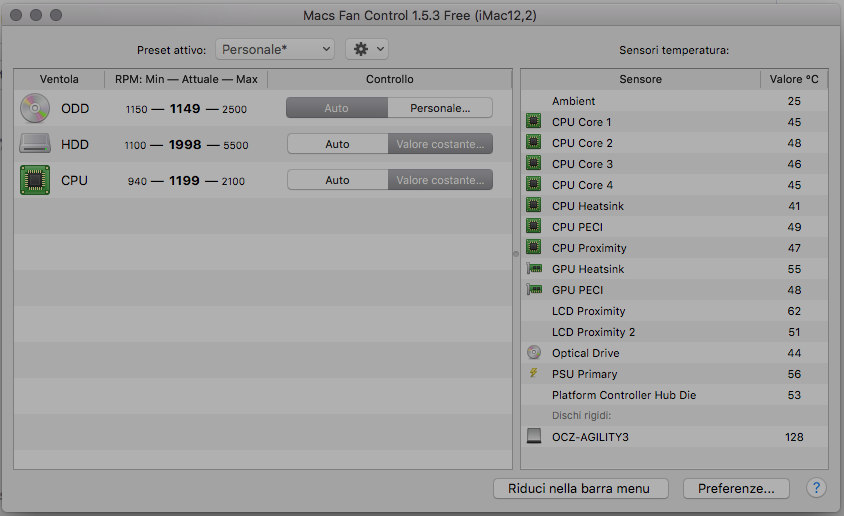Click the CPU Core 1 sensor icon
This screenshot has height=516, width=844.
pos(534,122)
